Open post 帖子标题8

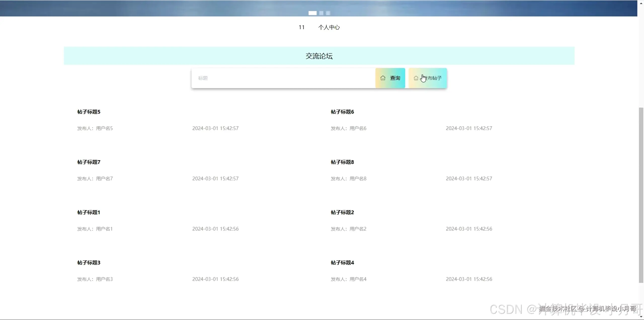[342, 162]
